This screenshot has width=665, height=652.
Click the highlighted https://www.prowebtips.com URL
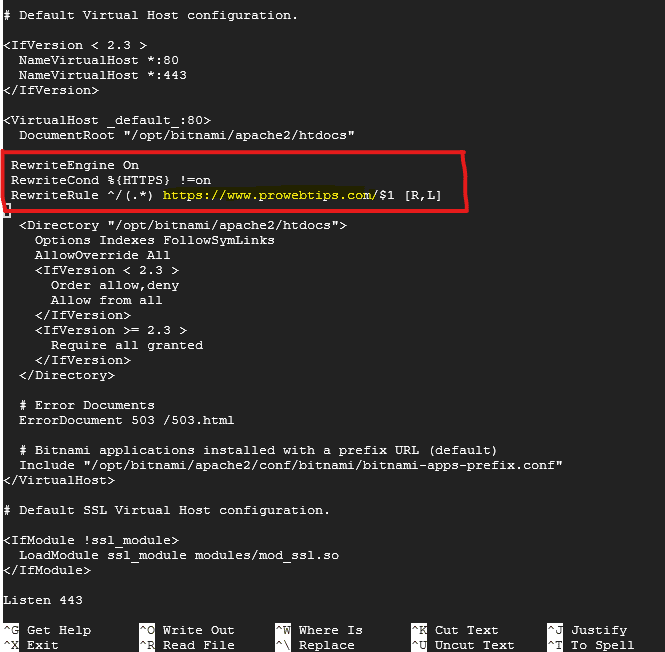point(269,195)
